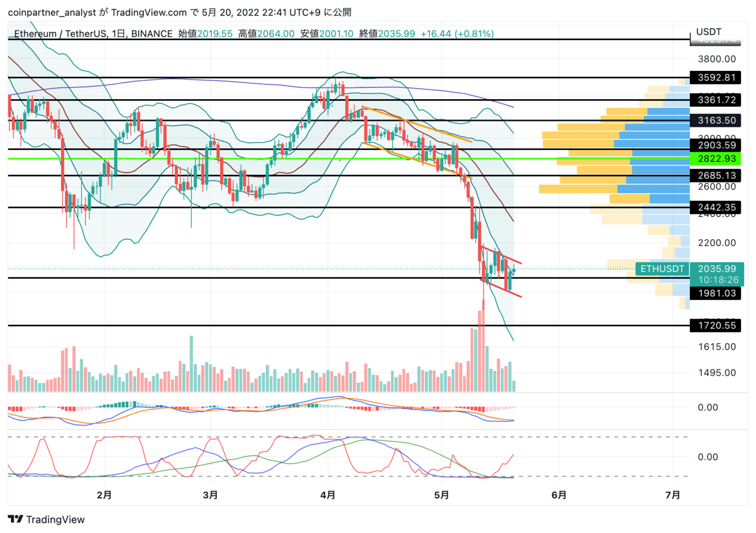Click the 始値 2019.55 open value
The width and height of the screenshot is (756, 533).
tap(206, 34)
